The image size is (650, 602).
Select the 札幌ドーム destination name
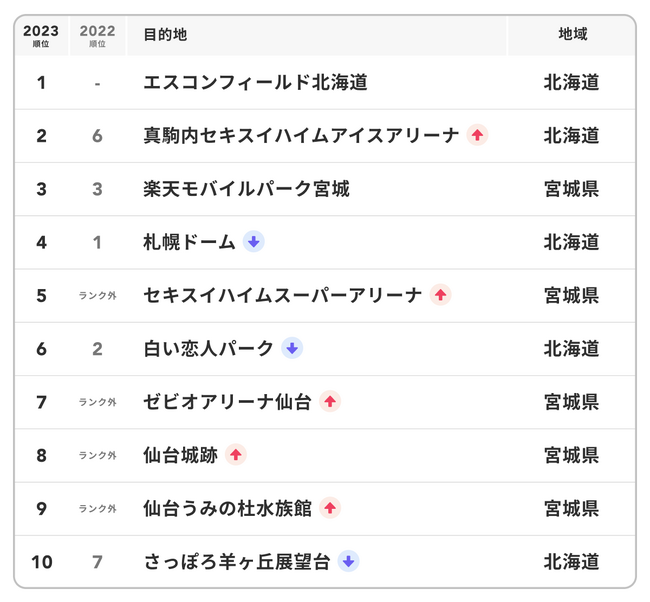point(189,242)
